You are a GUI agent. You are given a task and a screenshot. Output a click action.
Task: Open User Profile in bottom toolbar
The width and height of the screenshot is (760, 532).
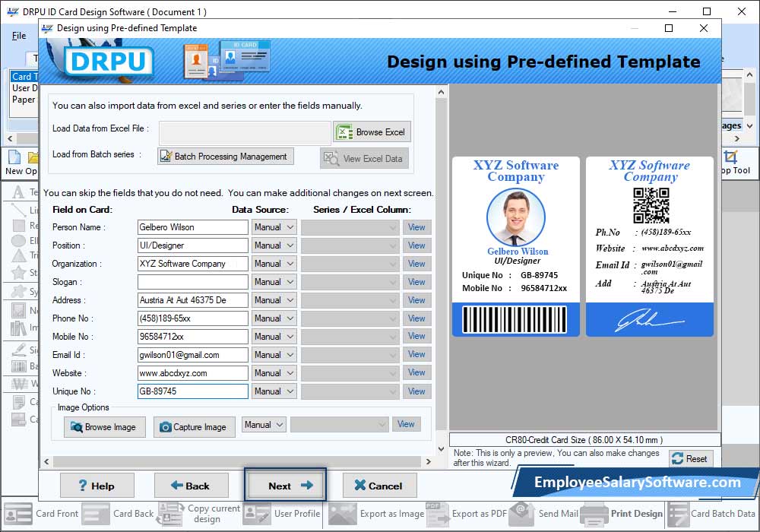(282, 514)
